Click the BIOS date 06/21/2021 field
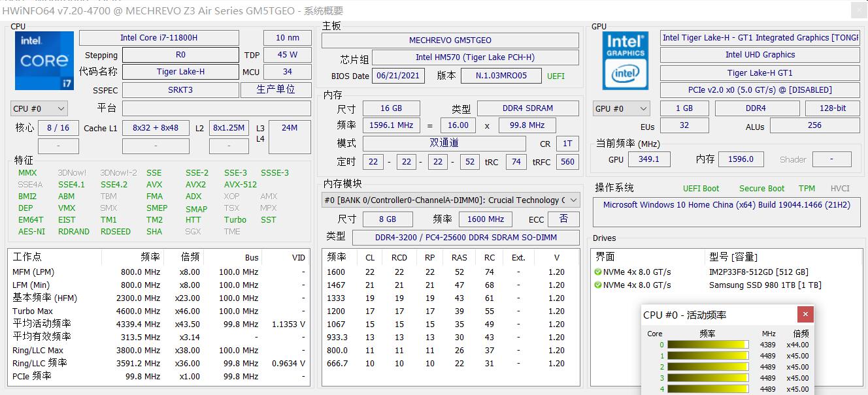Viewport: 868px width, 395px height. [x=399, y=76]
